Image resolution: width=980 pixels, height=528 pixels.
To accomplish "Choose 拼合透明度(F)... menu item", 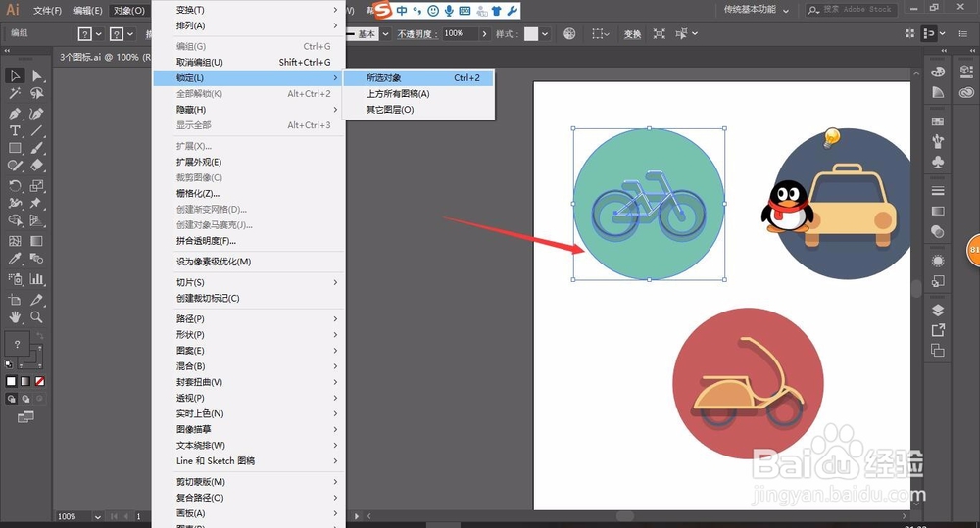I will [249, 241].
